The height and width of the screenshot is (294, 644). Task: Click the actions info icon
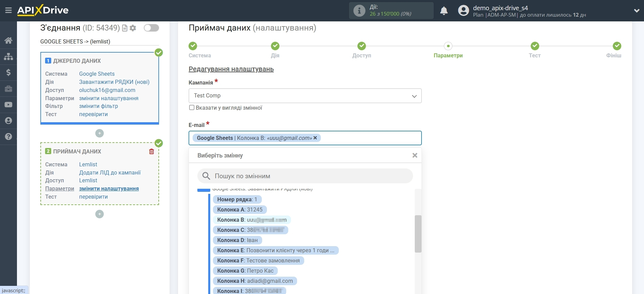(359, 11)
